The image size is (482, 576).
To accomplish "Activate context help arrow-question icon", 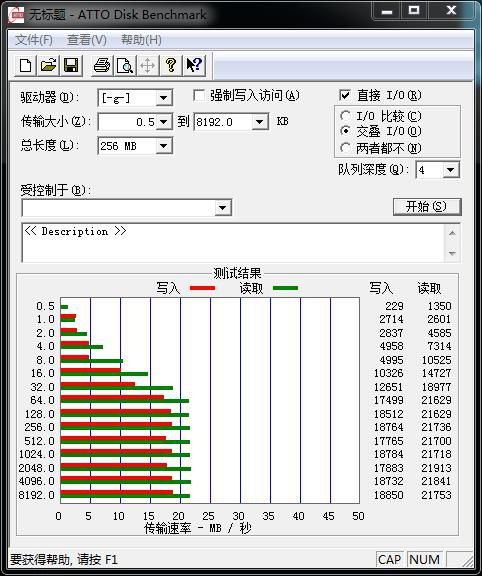I will (194, 66).
